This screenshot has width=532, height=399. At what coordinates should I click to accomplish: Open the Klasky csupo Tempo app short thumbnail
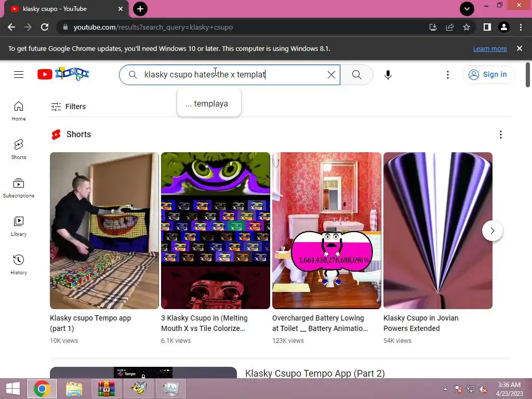[x=104, y=231]
